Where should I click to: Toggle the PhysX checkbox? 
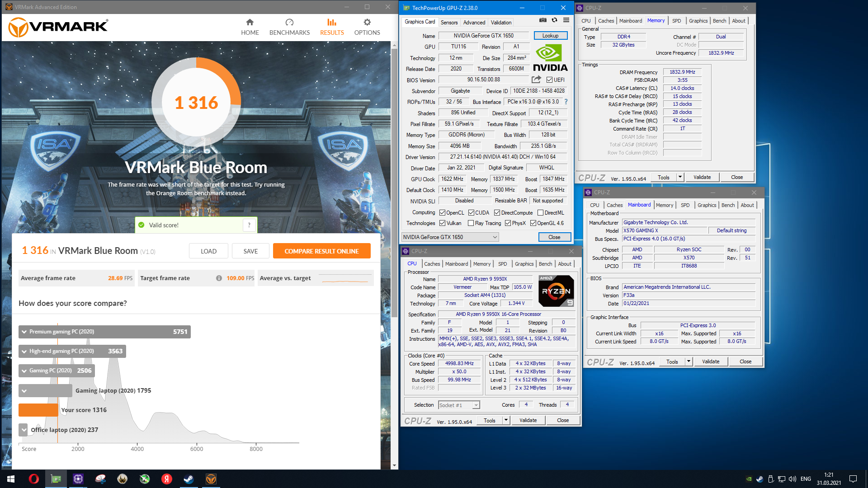508,223
